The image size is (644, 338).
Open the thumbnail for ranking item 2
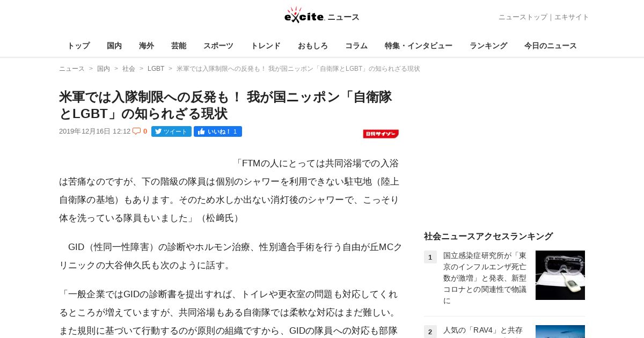[560, 332]
